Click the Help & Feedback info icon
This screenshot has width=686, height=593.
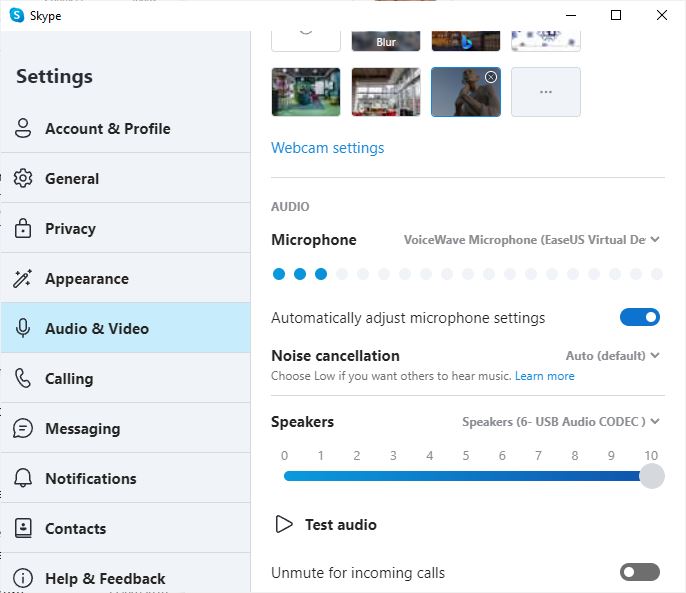[23, 578]
